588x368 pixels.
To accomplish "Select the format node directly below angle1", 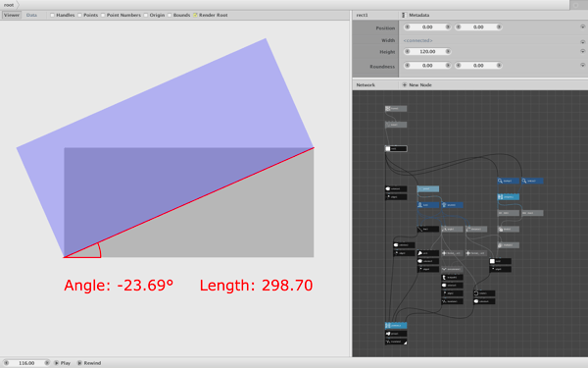I will pyautogui.click(x=452, y=253).
